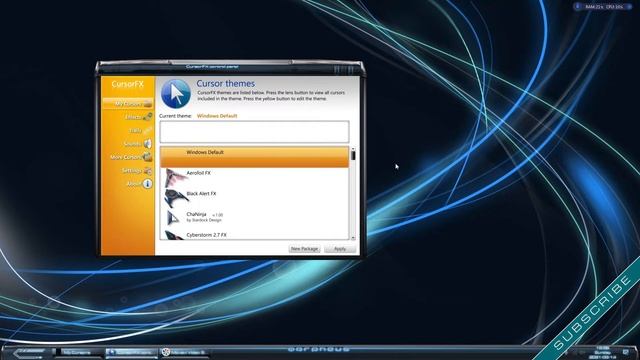Click the theme preview box

[x=254, y=132]
